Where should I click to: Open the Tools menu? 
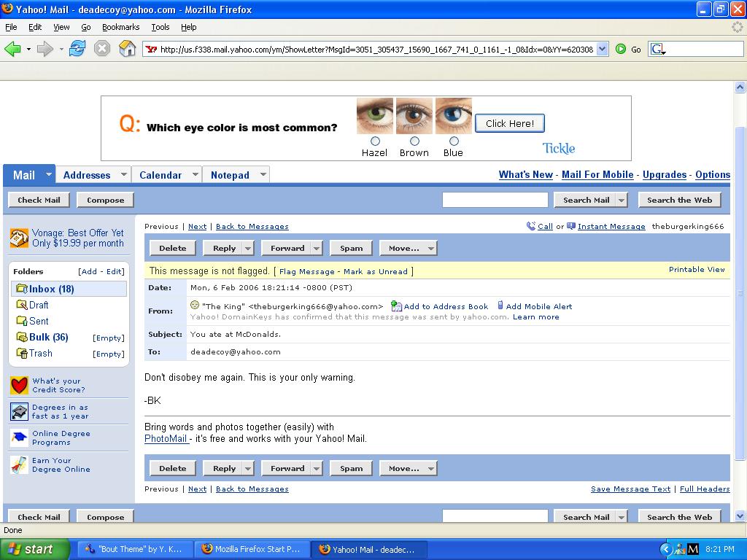point(160,27)
